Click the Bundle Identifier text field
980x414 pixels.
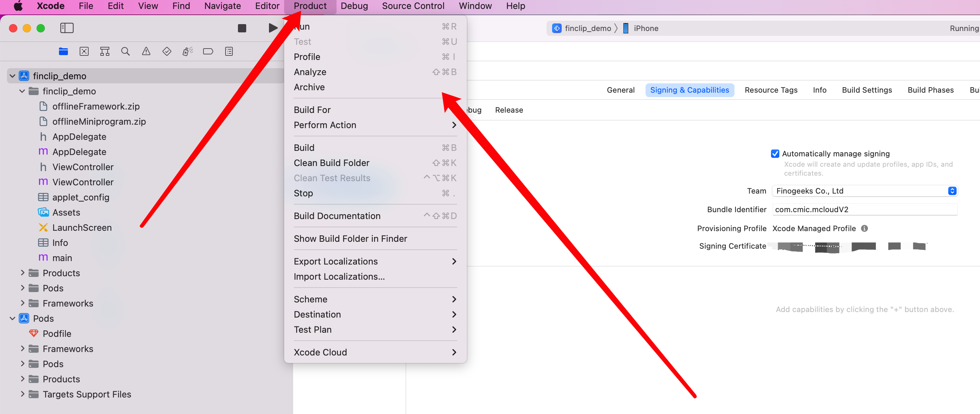[x=864, y=209]
